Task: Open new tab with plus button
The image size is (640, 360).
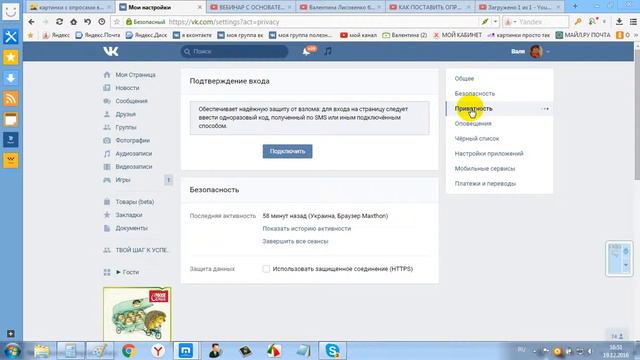Action: (x=575, y=6)
